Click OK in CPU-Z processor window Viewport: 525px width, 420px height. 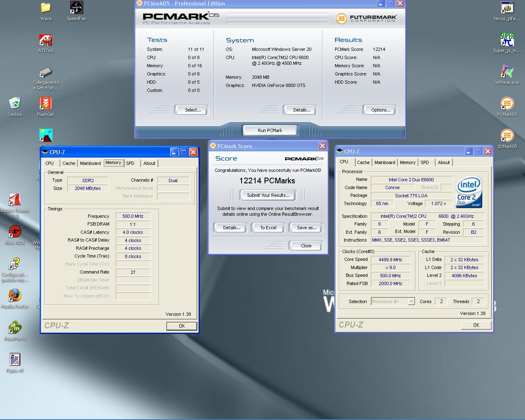(x=476, y=325)
